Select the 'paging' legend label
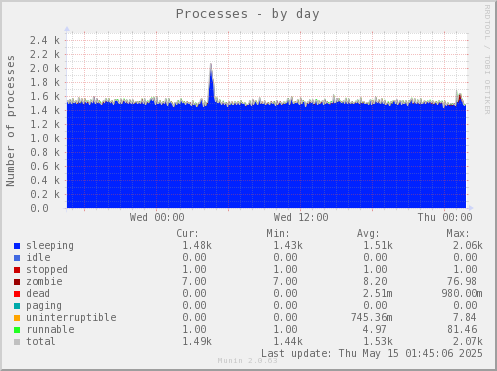Screen dimensions: 497x371 click(44, 306)
